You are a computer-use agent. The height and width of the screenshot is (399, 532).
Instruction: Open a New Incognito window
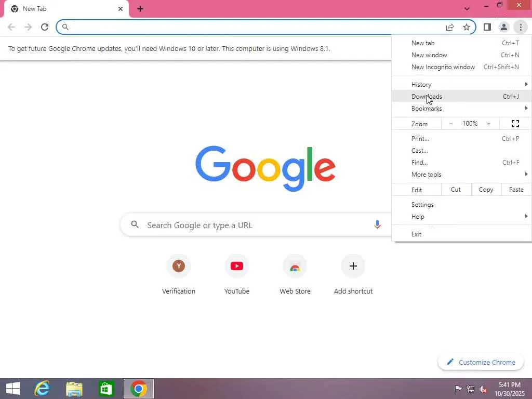461,67
